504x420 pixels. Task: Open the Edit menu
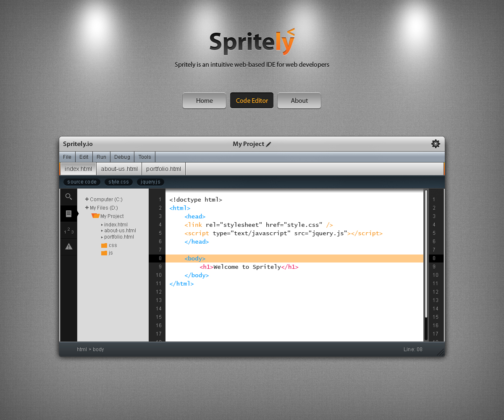coord(84,157)
